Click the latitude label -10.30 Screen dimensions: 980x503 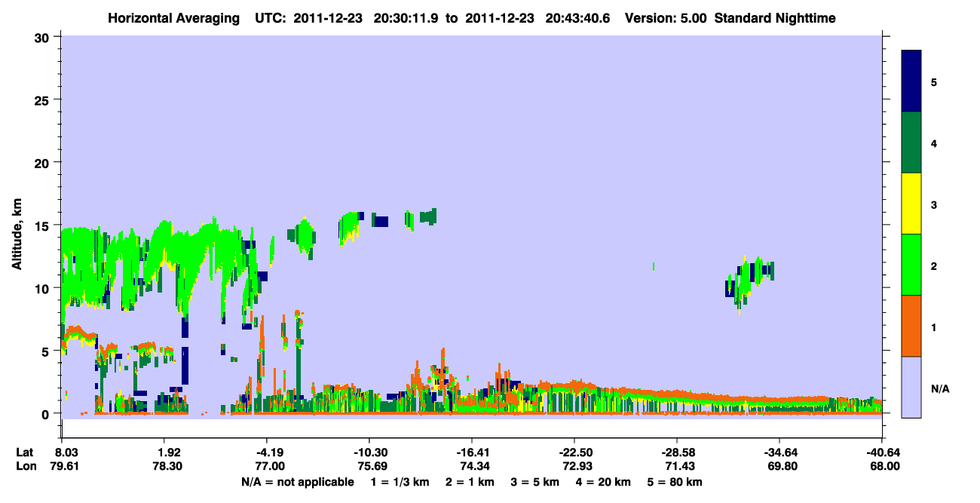click(369, 452)
